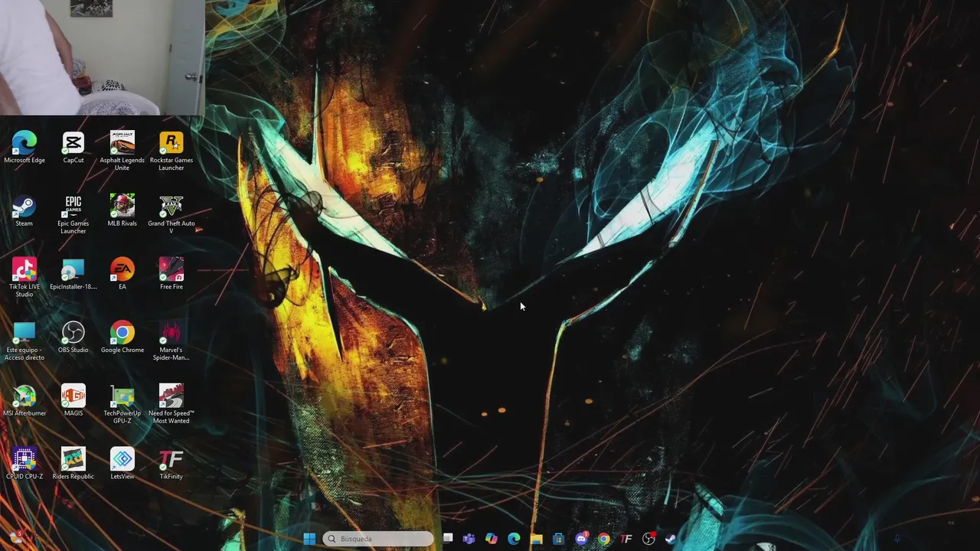980x551 pixels.
Task: Open Microsoft Store from the taskbar
Action: pos(558,539)
